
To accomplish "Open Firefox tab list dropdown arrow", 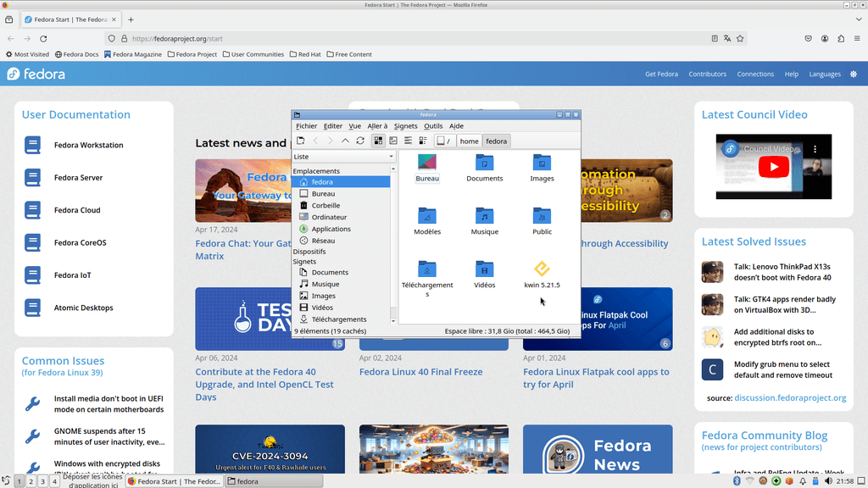I will [859, 19].
